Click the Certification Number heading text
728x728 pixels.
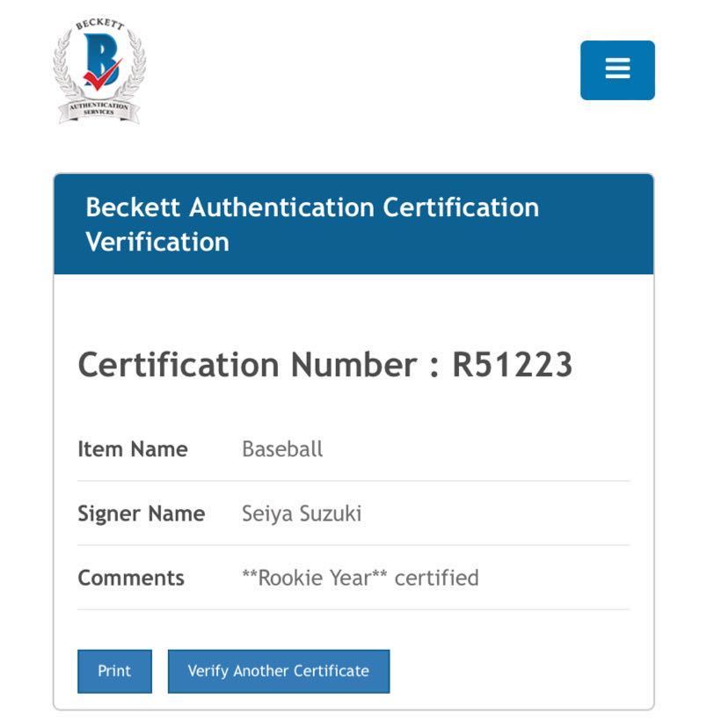point(325,365)
